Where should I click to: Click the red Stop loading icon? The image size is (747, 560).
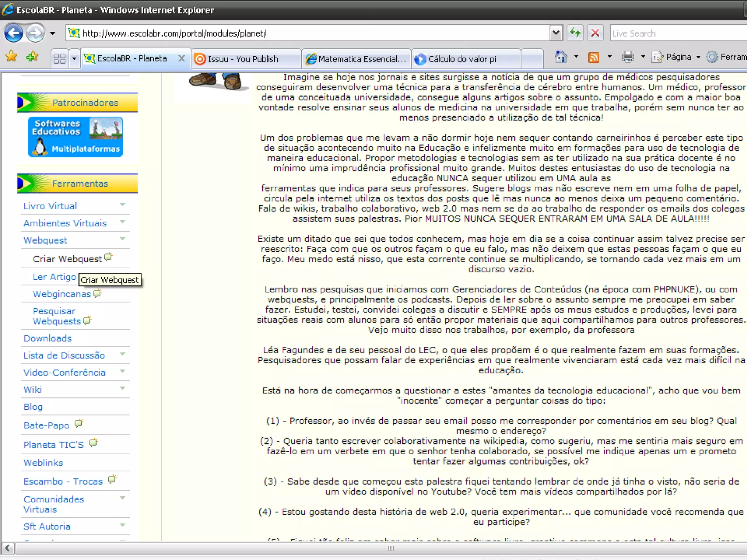(x=595, y=33)
